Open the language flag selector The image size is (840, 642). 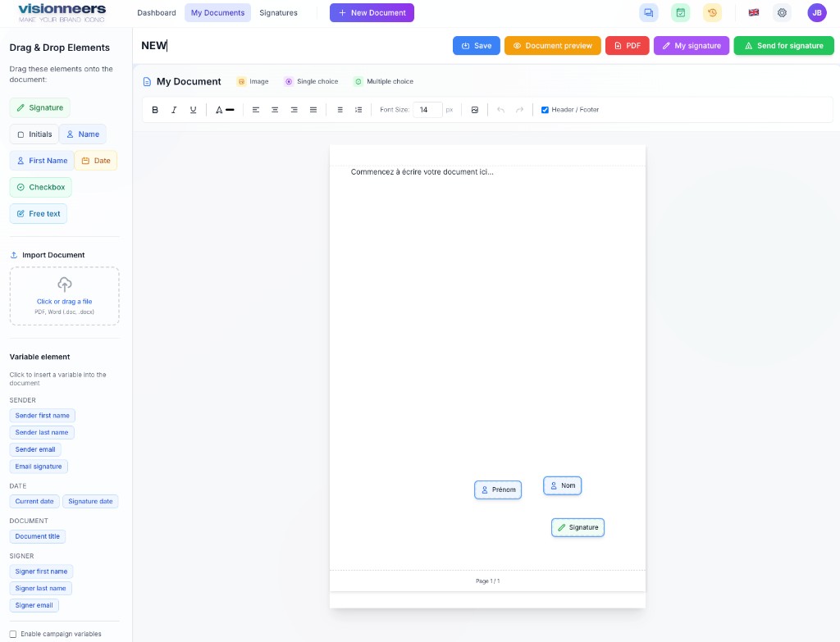753,12
